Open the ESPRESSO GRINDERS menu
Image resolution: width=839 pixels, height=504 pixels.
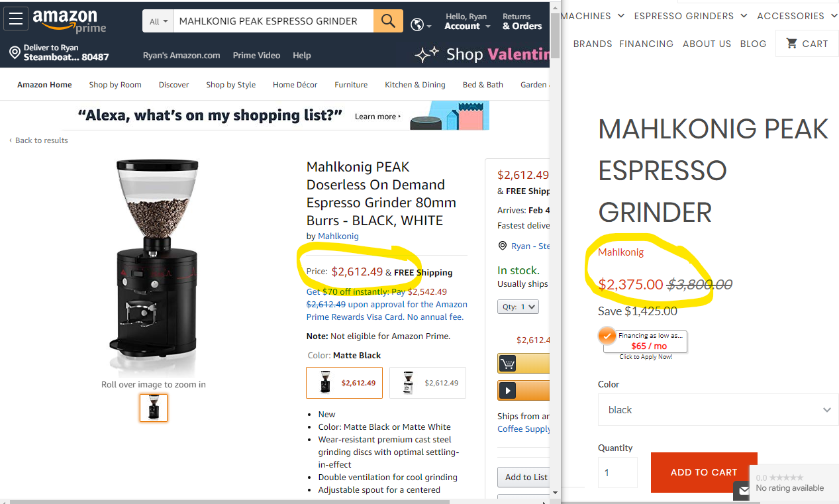click(691, 16)
